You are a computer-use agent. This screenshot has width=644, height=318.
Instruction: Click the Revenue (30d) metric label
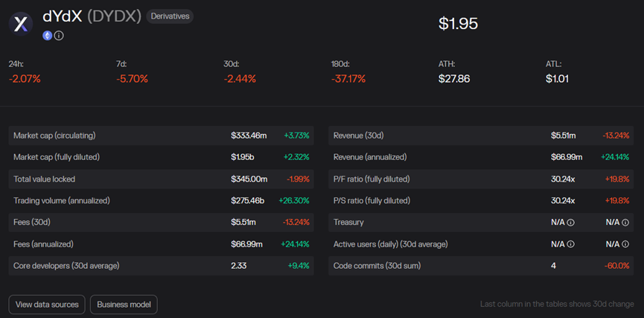tap(358, 136)
